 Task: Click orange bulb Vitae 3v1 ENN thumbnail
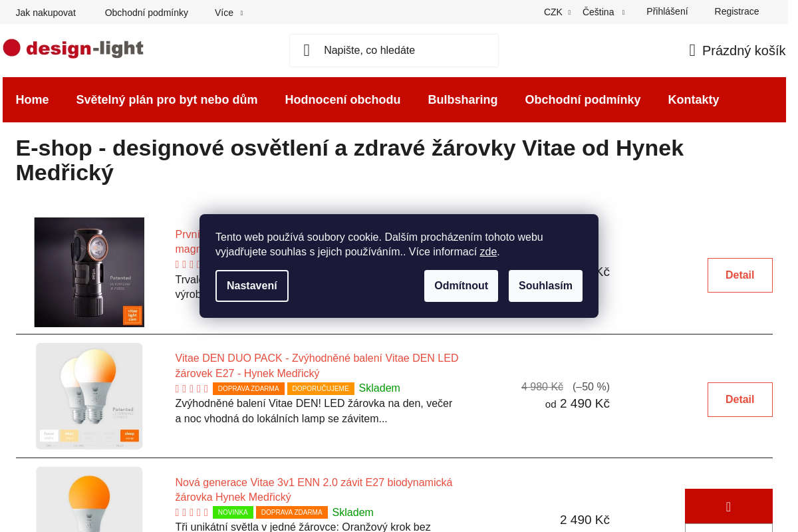(89, 499)
